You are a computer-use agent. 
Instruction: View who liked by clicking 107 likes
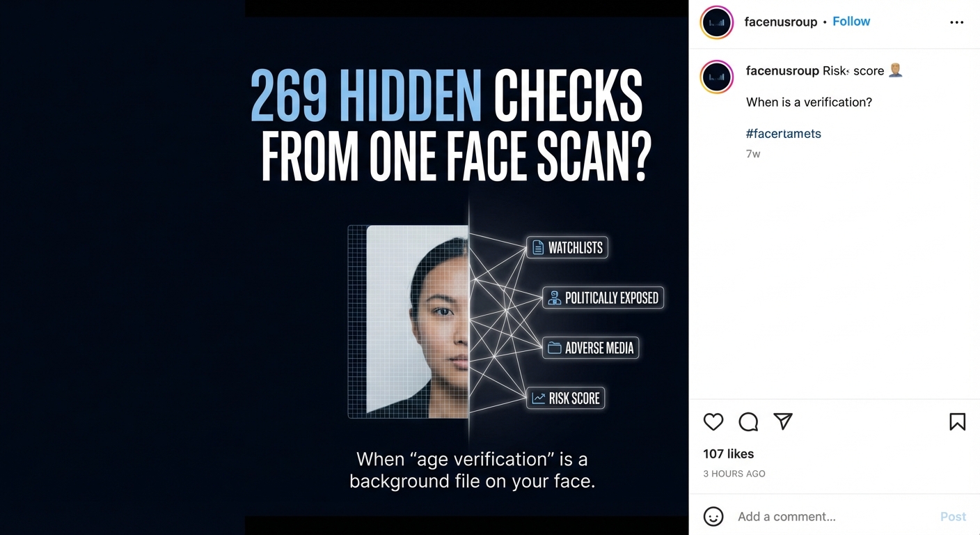pos(728,453)
